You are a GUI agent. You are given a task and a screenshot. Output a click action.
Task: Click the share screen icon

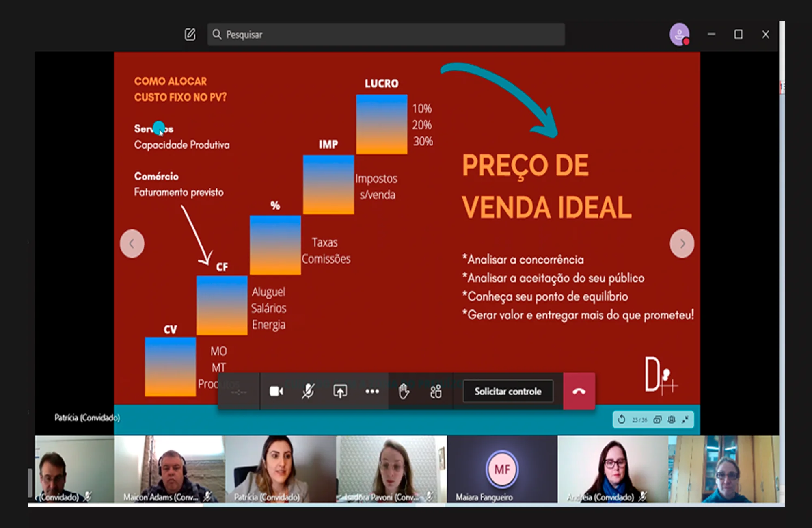click(340, 391)
